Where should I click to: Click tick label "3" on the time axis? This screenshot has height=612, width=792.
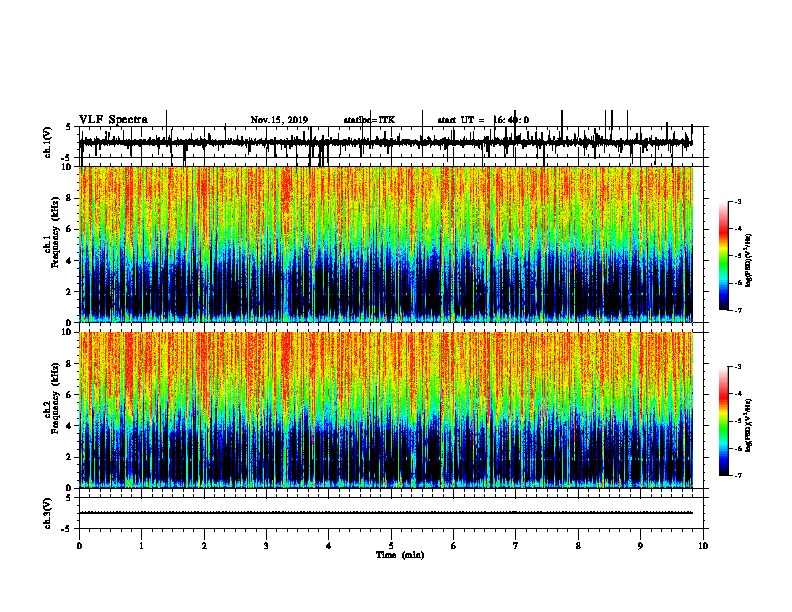click(266, 546)
